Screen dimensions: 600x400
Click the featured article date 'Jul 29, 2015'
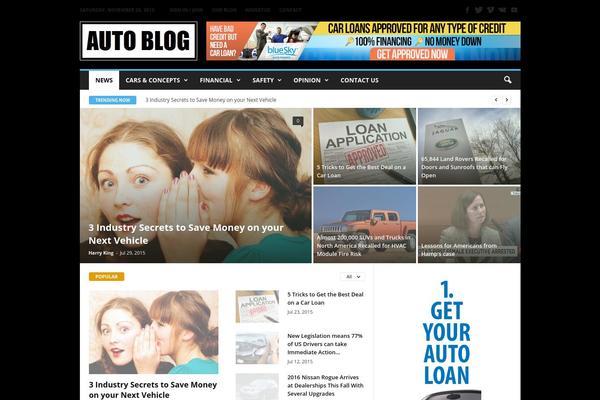point(132,253)
